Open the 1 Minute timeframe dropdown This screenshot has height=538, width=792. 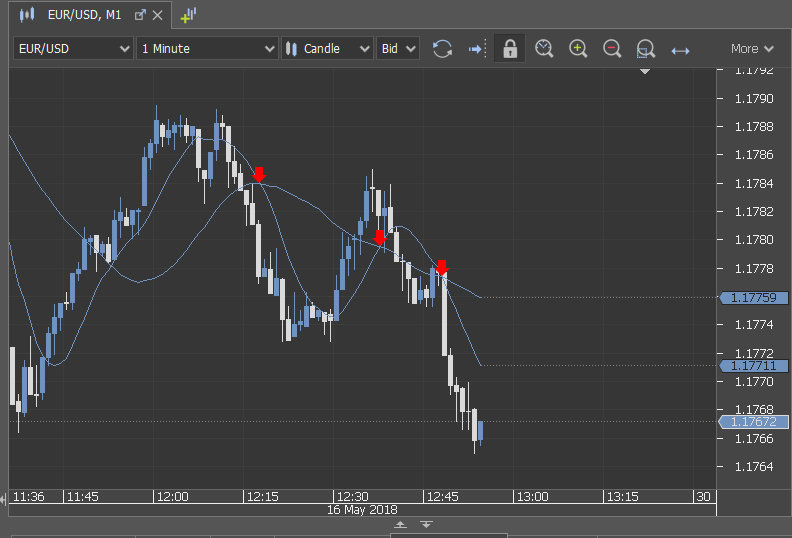(207, 48)
